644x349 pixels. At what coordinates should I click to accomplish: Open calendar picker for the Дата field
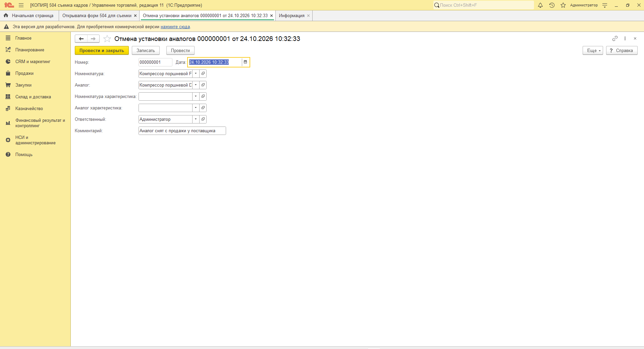(x=245, y=62)
